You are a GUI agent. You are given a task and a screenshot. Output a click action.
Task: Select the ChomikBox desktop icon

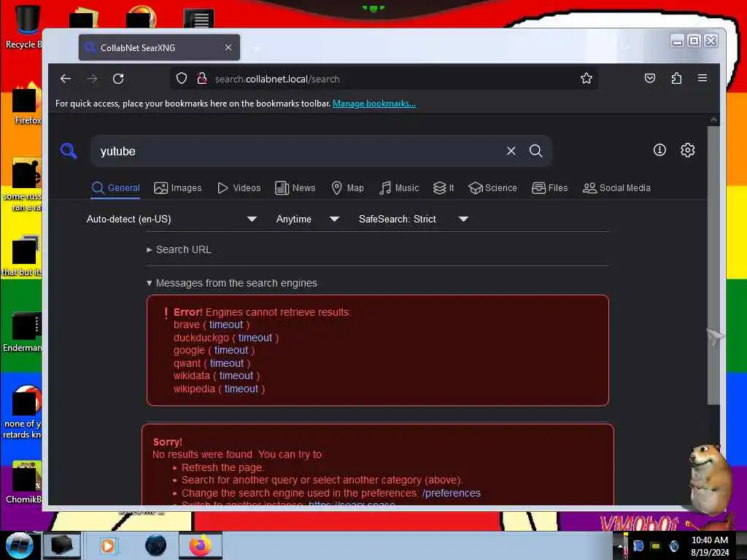click(x=23, y=482)
